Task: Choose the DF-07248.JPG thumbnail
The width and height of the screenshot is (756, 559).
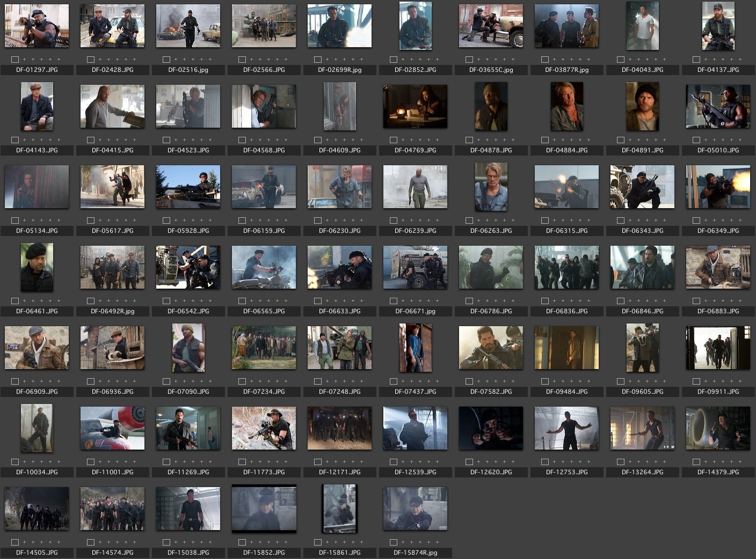Action: tap(339, 348)
